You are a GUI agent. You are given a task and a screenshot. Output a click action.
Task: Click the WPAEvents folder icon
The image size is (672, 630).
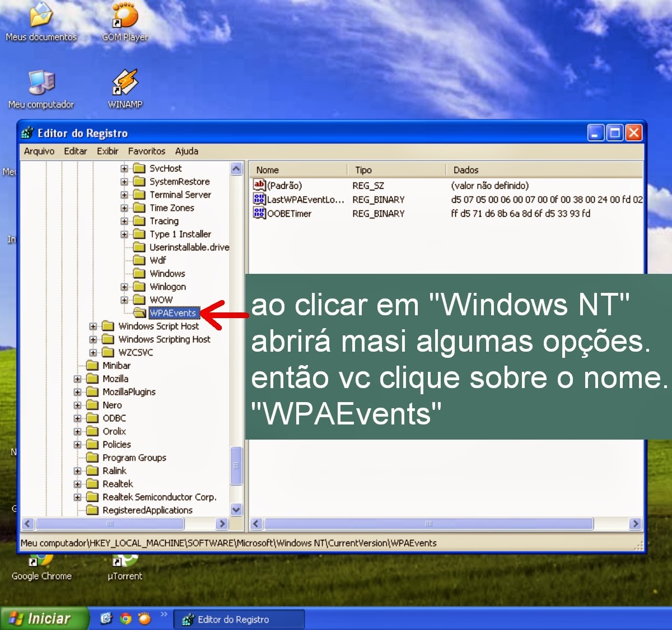coord(140,313)
